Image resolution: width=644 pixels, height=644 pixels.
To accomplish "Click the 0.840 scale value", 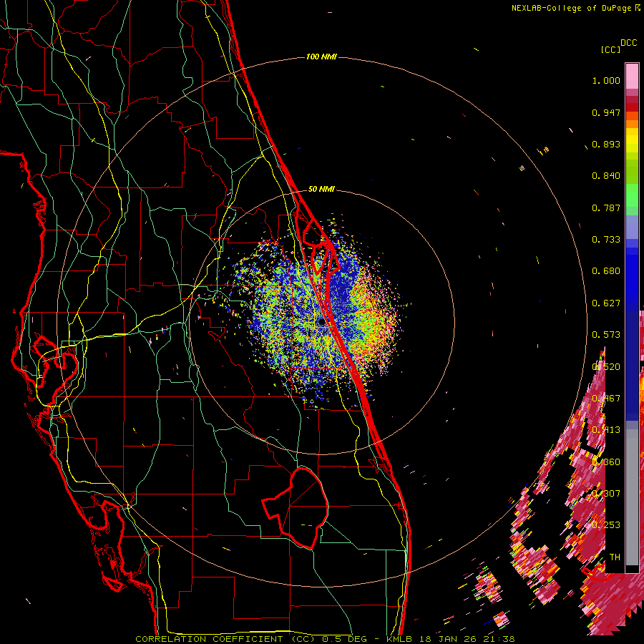I will tap(606, 176).
